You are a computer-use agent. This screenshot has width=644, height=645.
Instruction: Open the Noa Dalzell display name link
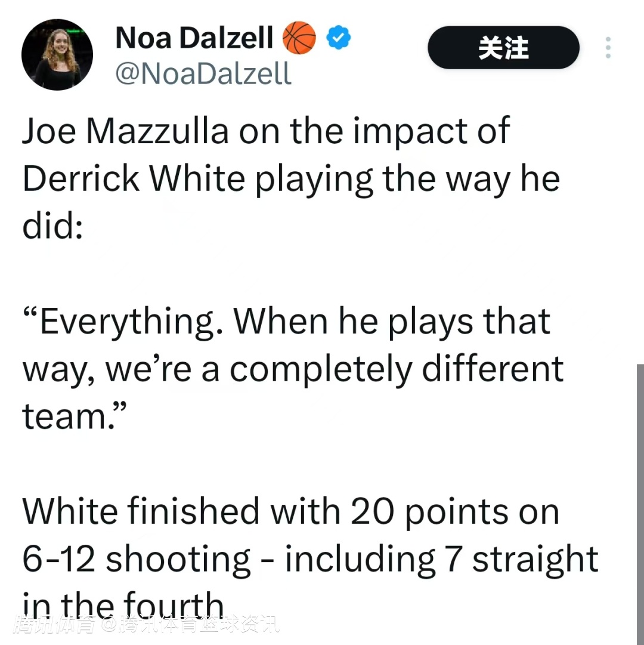(x=194, y=38)
